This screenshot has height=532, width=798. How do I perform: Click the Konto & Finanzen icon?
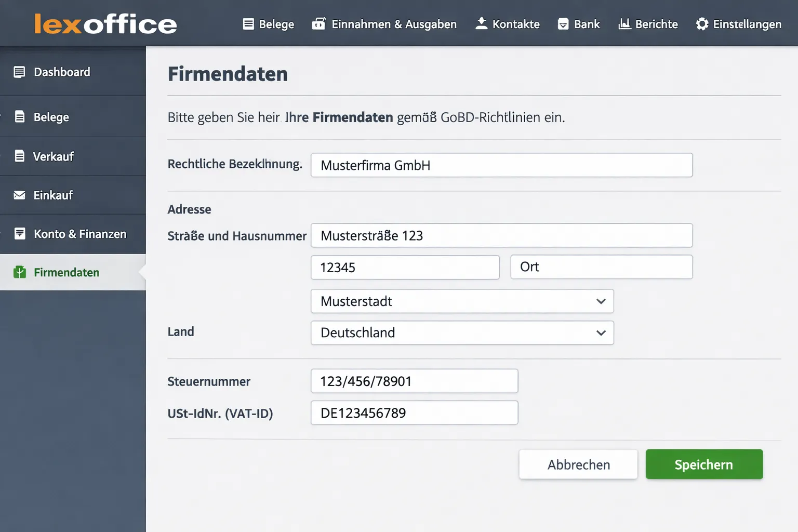[20, 234]
